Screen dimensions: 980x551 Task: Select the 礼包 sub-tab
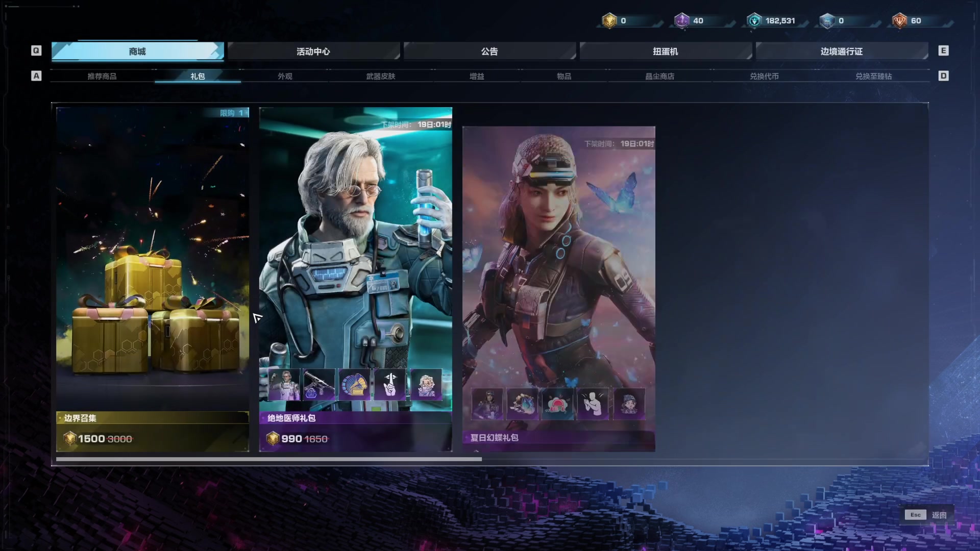[198, 76]
